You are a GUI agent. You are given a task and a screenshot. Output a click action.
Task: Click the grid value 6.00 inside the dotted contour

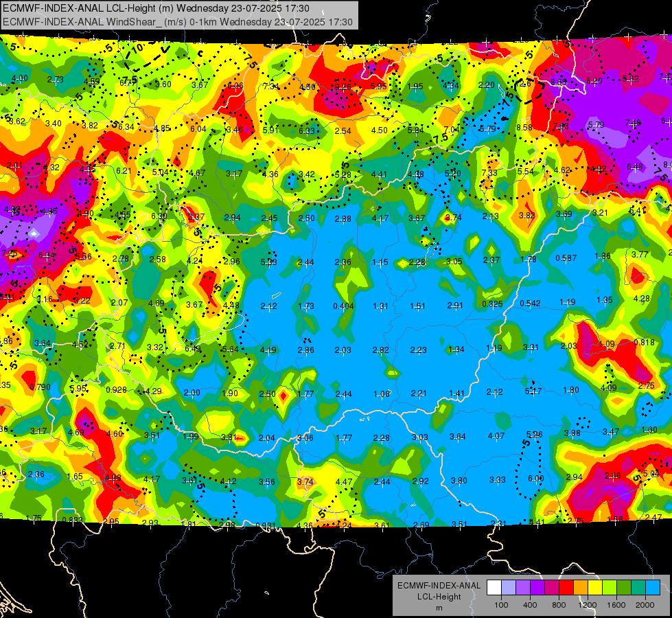point(535,478)
